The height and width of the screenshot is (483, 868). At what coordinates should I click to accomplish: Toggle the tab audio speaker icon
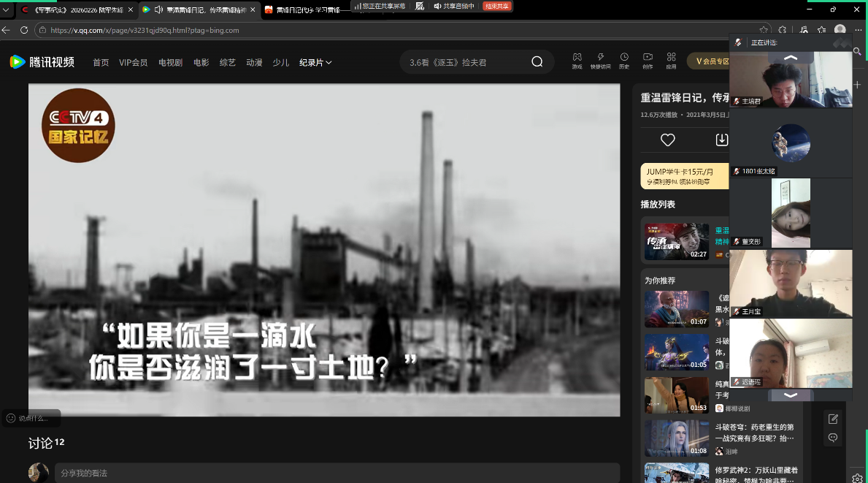click(158, 9)
